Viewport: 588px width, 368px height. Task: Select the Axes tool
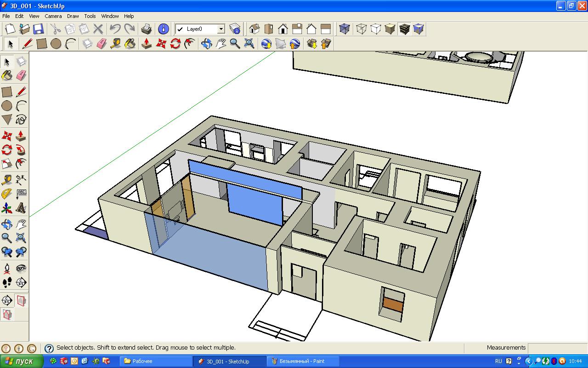pyautogui.click(x=7, y=208)
